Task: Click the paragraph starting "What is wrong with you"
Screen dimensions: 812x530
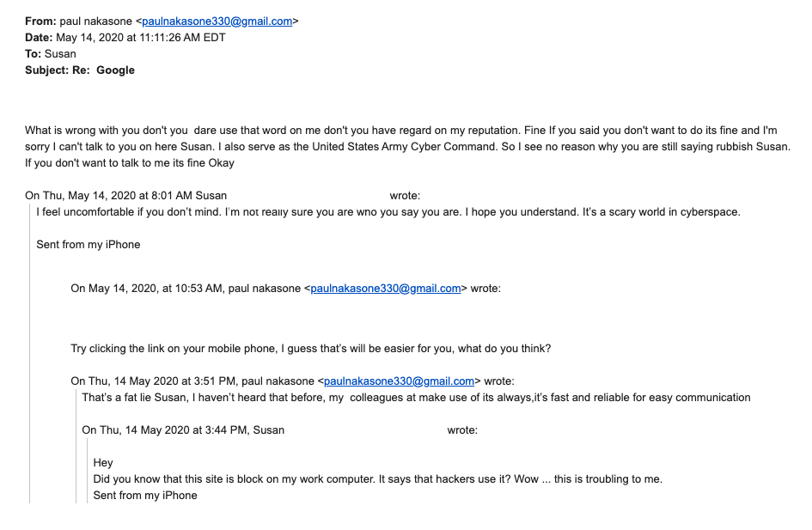Action: pyautogui.click(x=400, y=138)
